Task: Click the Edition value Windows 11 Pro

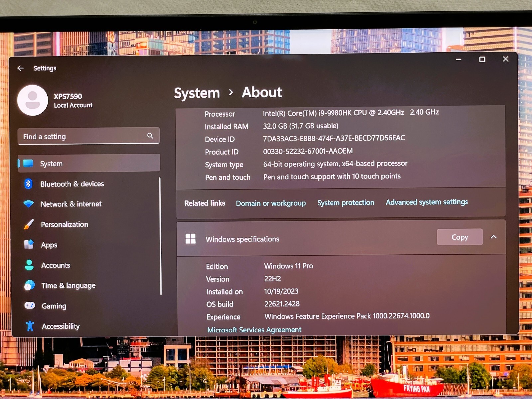Action: point(289,266)
